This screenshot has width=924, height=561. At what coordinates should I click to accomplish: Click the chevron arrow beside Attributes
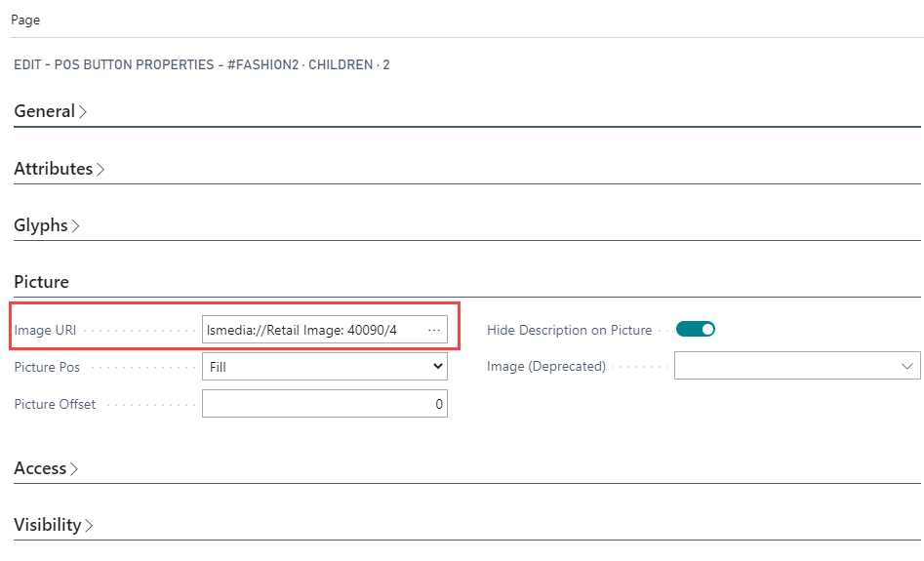(100, 169)
